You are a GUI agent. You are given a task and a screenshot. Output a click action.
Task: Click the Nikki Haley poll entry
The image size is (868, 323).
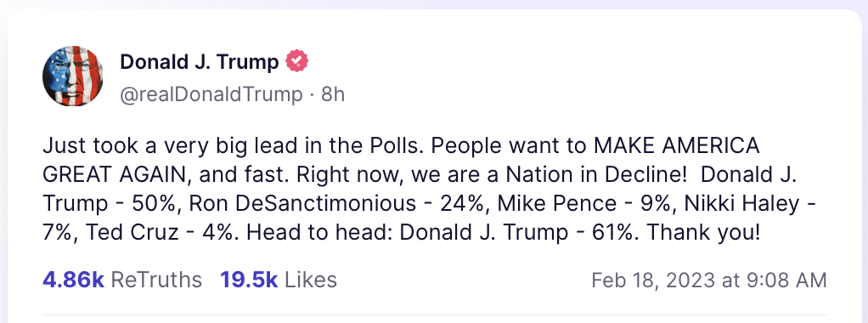(x=742, y=204)
